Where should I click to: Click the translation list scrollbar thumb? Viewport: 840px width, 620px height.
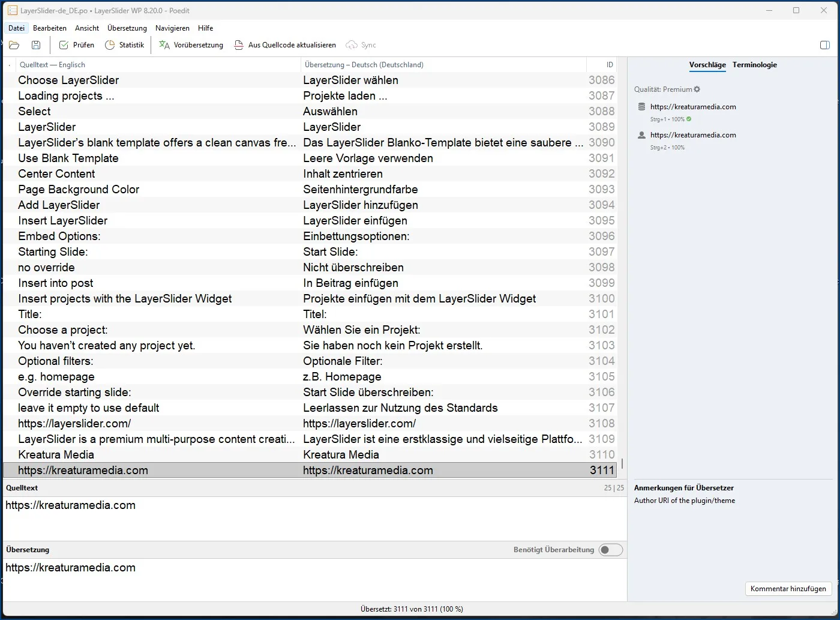coord(622,463)
